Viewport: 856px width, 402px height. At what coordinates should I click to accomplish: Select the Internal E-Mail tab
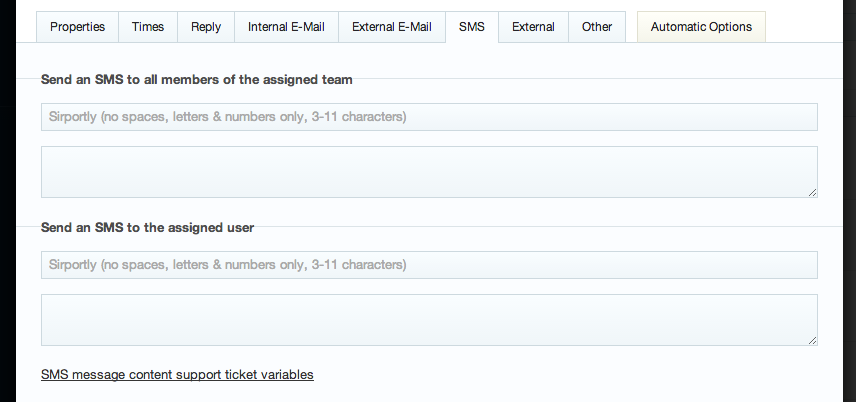click(x=286, y=27)
